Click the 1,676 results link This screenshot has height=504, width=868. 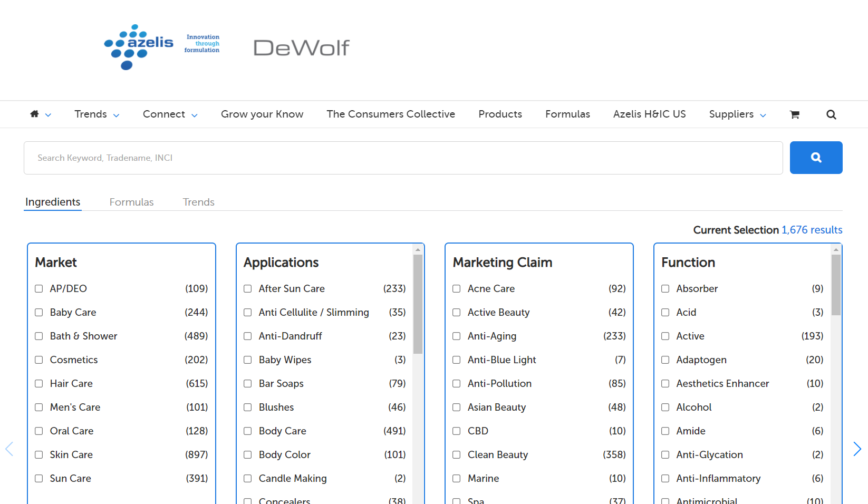812,230
